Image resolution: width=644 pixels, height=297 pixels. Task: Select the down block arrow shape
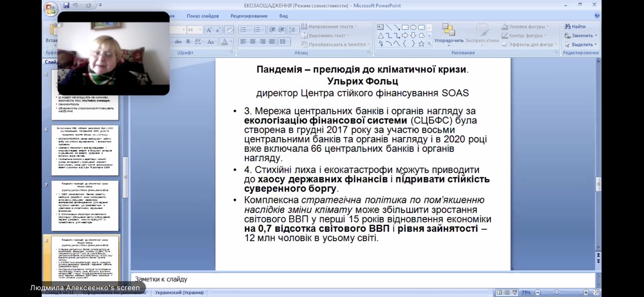413,35
